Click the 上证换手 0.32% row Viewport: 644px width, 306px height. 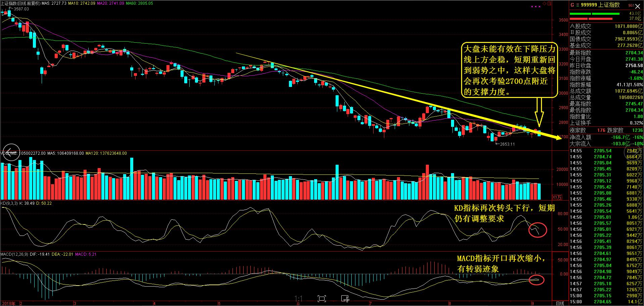[x=606, y=123]
